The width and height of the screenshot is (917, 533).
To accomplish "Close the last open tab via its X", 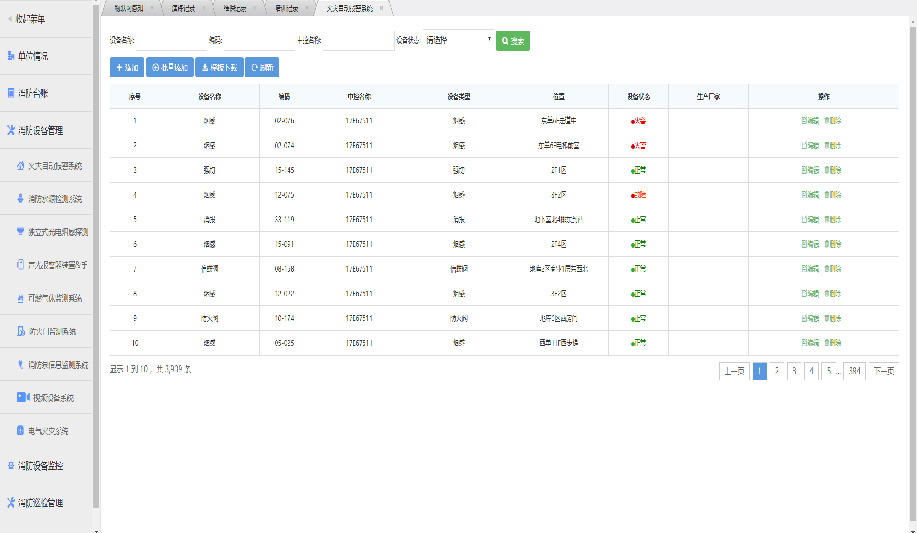I will click(381, 8).
